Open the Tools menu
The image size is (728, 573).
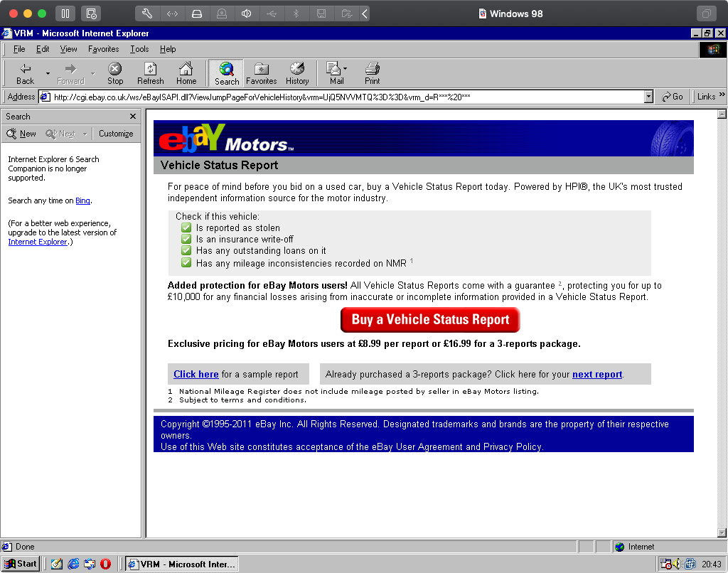coord(139,49)
